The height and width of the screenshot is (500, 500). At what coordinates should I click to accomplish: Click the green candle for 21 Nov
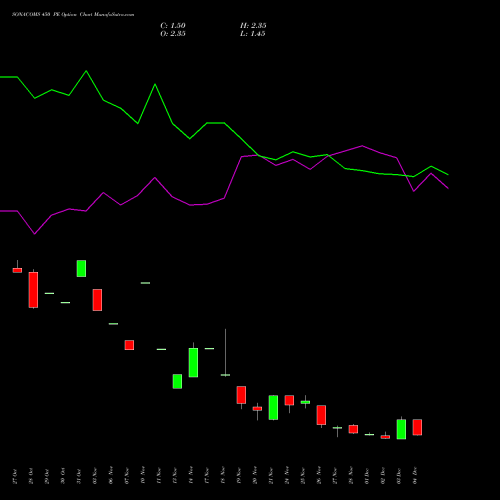tap(273, 407)
